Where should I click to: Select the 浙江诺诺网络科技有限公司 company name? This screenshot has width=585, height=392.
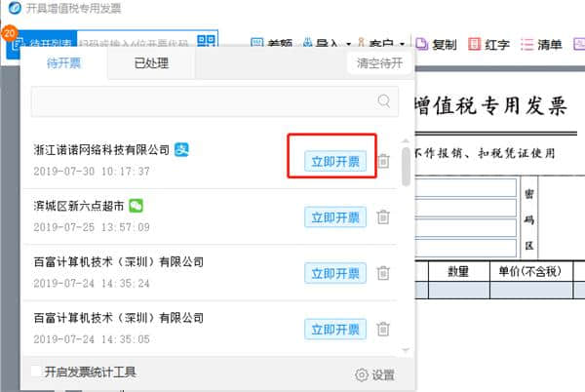(101, 150)
